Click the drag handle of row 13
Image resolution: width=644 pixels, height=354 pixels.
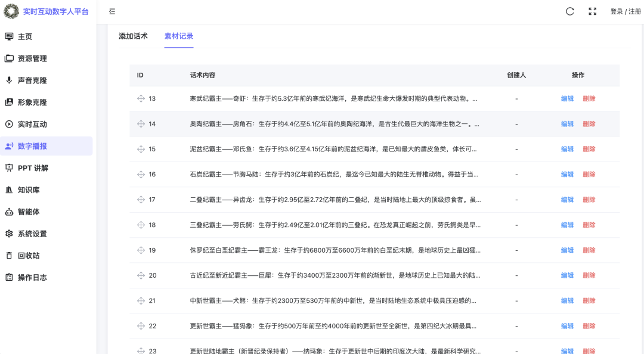click(141, 98)
